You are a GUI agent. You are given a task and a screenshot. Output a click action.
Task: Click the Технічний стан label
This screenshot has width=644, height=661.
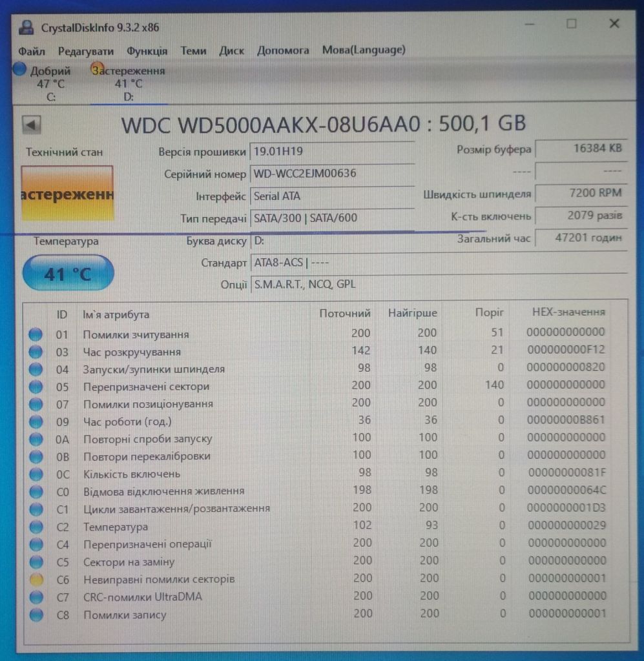tap(64, 152)
